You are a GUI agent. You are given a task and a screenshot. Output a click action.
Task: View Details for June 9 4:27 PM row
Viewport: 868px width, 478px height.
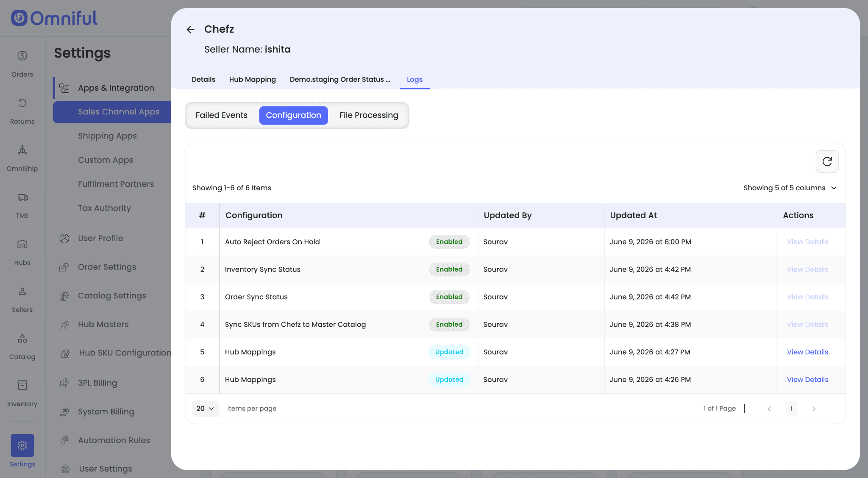click(x=807, y=352)
